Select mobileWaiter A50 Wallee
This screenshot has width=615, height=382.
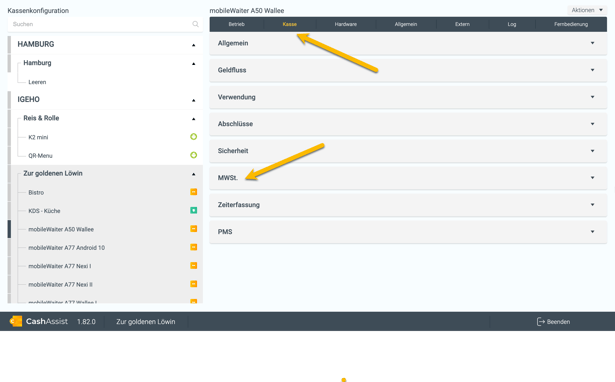[61, 229]
